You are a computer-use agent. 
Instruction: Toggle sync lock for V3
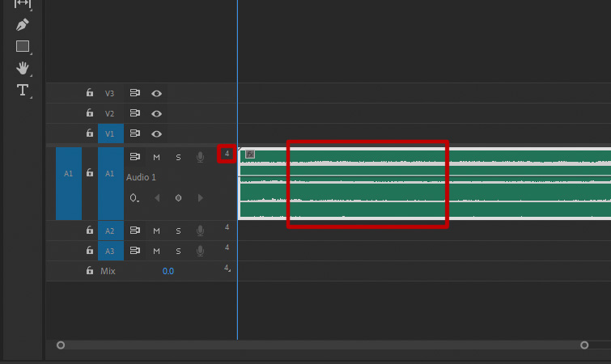click(x=135, y=93)
